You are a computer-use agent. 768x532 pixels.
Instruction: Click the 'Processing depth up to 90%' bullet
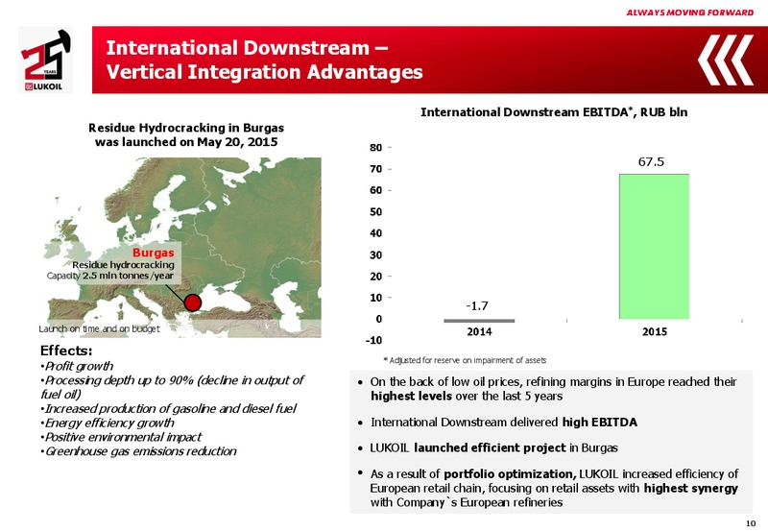(172, 387)
